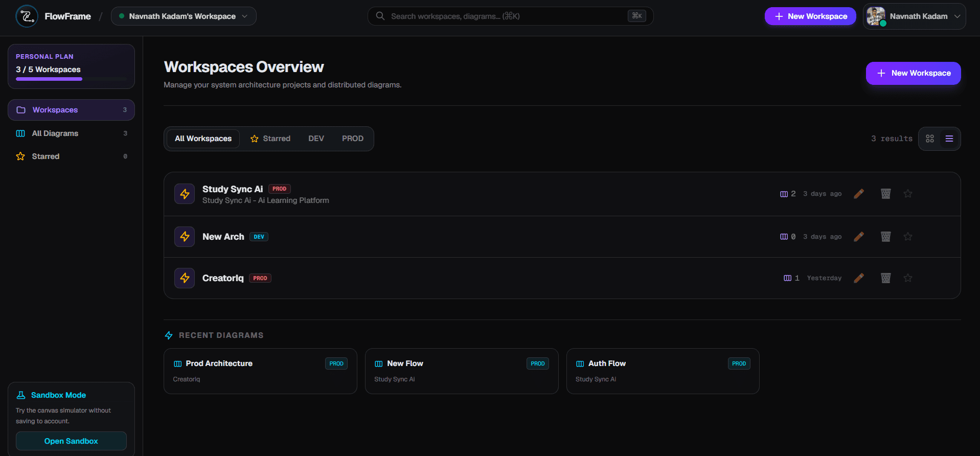Edit the New Arch workspace pencil
The height and width of the screenshot is (456, 980).
coord(859,237)
